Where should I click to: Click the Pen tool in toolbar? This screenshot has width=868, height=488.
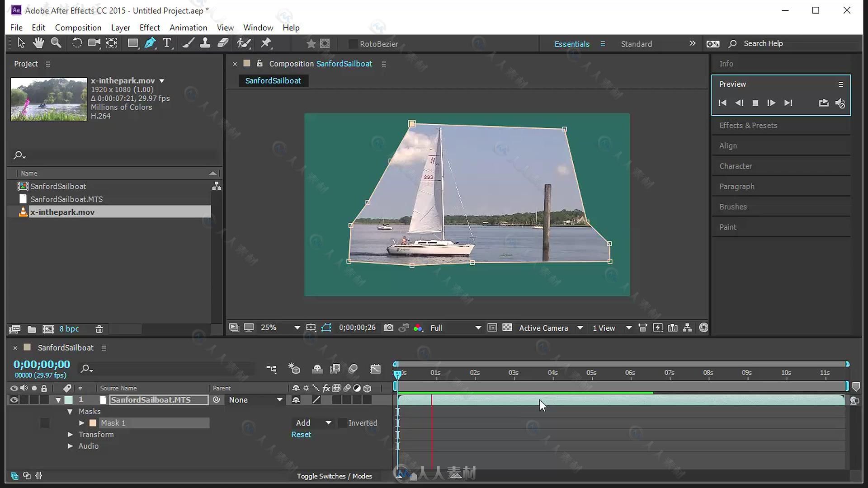pyautogui.click(x=149, y=43)
